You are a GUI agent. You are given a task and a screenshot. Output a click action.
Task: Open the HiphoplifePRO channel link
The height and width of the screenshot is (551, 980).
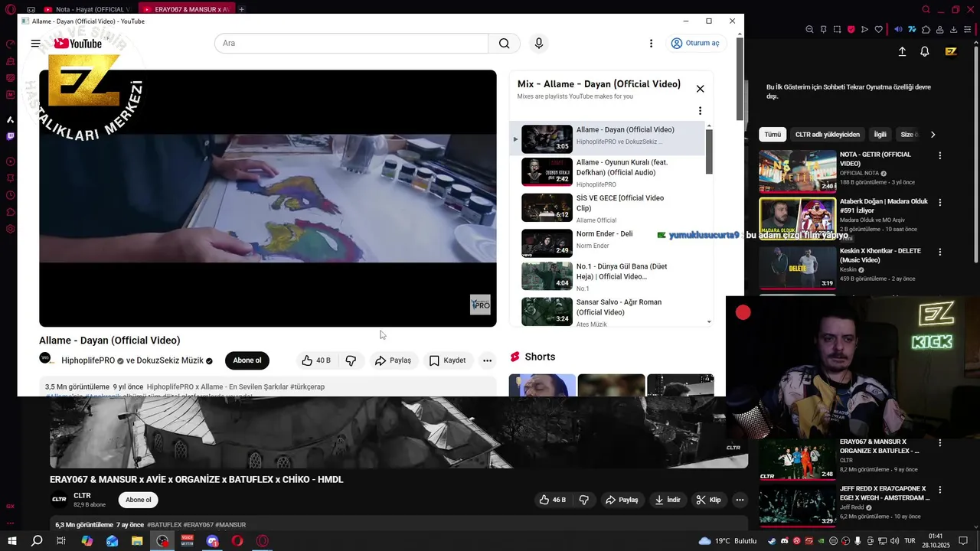[x=88, y=360]
